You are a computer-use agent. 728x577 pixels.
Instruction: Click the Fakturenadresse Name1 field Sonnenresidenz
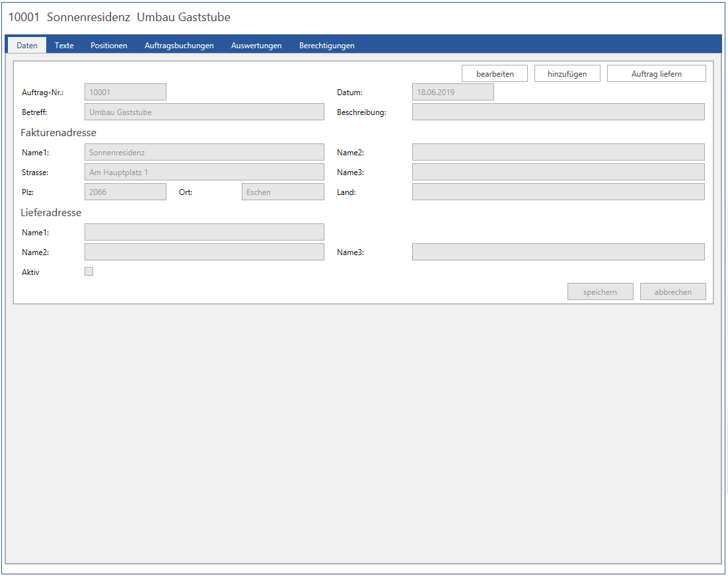(x=204, y=153)
